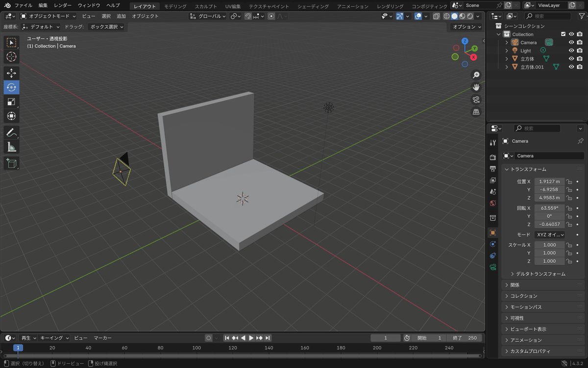588x368 pixels.
Task: Open the Output properties tab
Action: (x=493, y=169)
